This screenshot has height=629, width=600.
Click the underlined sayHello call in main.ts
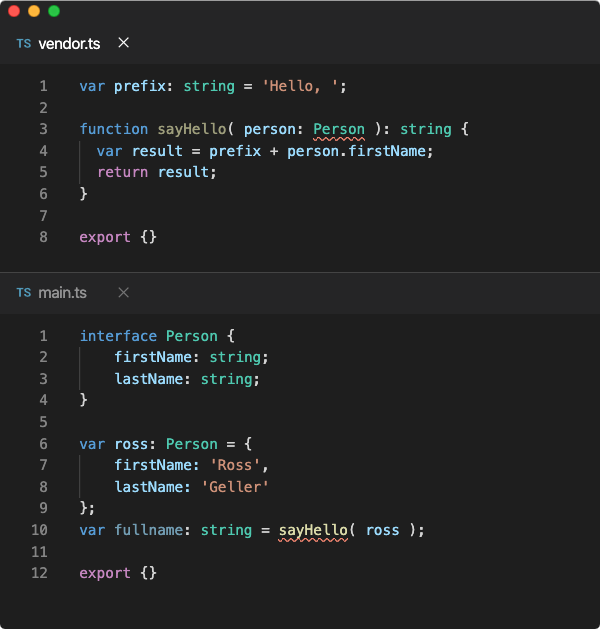(313, 531)
